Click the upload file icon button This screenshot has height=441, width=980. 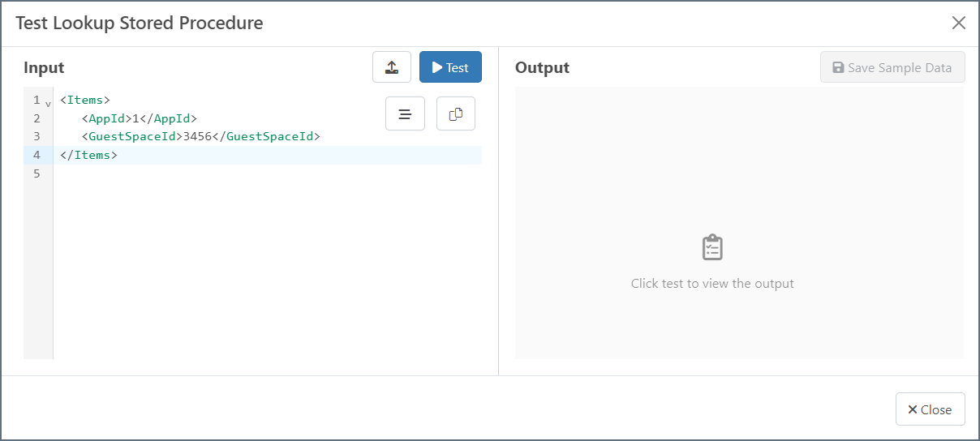(392, 67)
